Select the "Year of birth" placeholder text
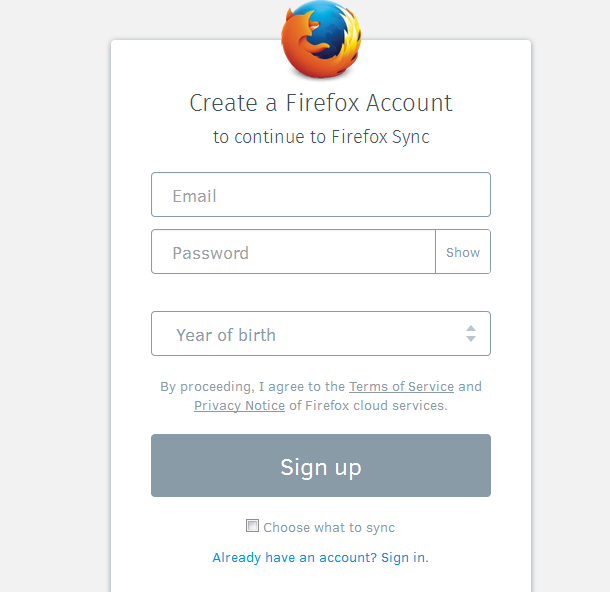This screenshot has width=610, height=592. click(x=226, y=335)
